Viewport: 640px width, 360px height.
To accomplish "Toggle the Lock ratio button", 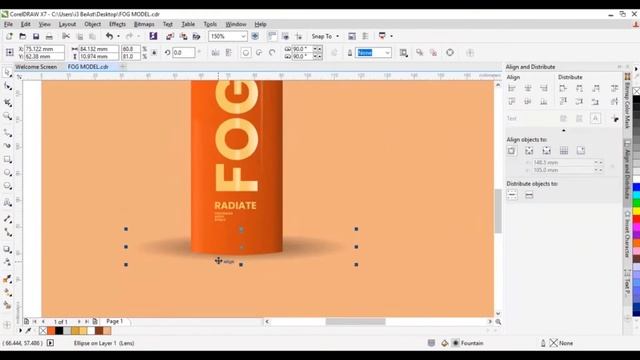I will pyautogui.click(x=154, y=53).
